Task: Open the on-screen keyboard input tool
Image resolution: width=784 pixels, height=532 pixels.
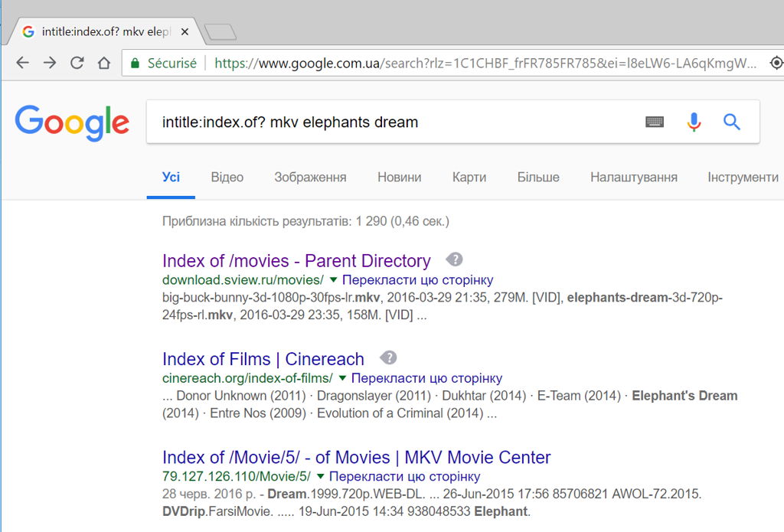Action: [655, 122]
